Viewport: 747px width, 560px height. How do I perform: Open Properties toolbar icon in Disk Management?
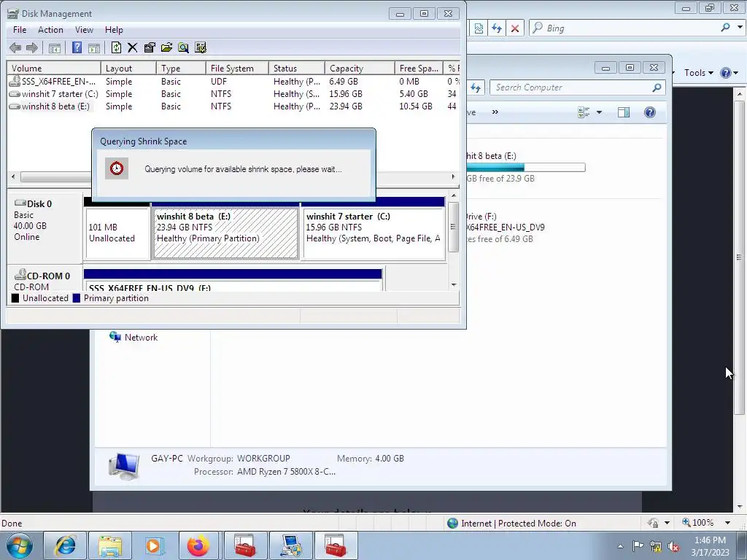point(150,47)
